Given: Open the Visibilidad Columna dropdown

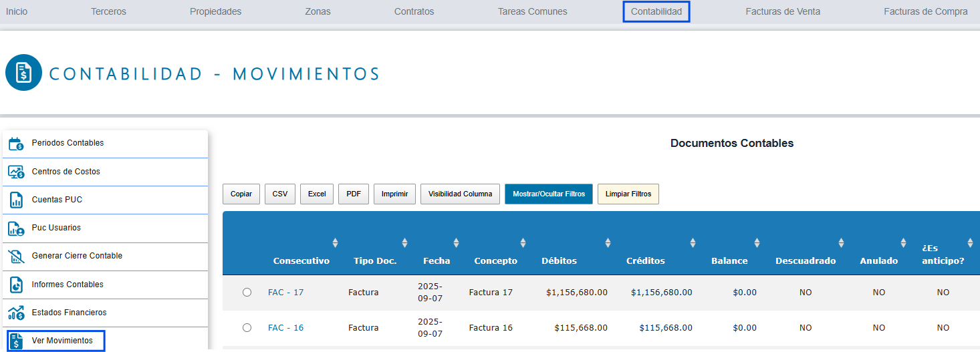Looking at the screenshot, I should (x=460, y=194).
